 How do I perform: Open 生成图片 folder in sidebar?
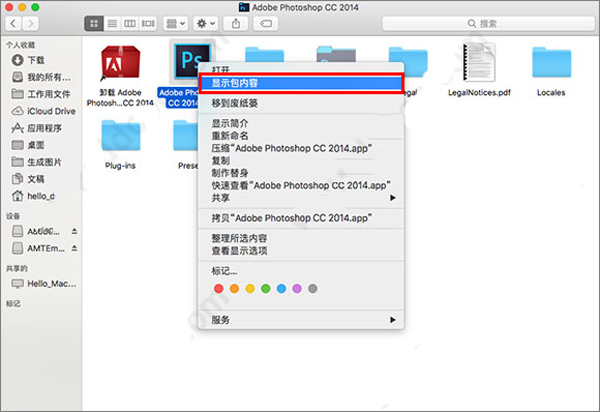pos(37,162)
